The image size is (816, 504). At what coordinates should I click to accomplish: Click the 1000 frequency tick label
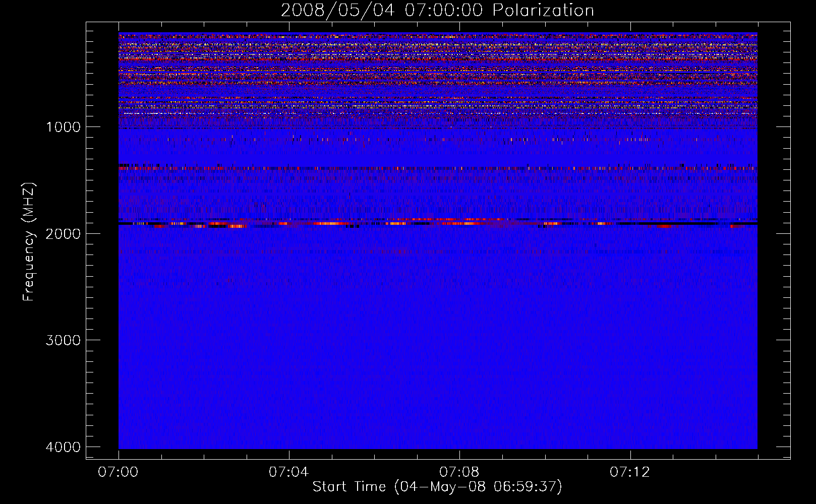pos(63,127)
